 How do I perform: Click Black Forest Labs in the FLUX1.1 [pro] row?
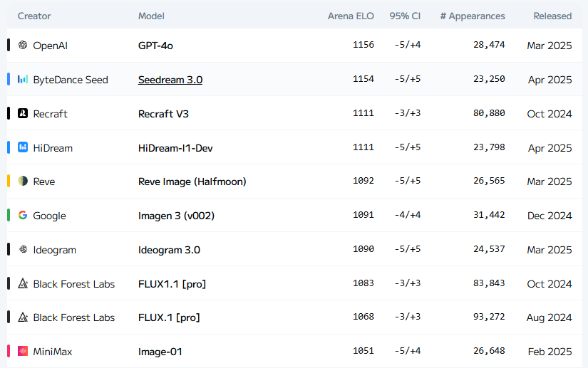pyautogui.click(x=74, y=284)
